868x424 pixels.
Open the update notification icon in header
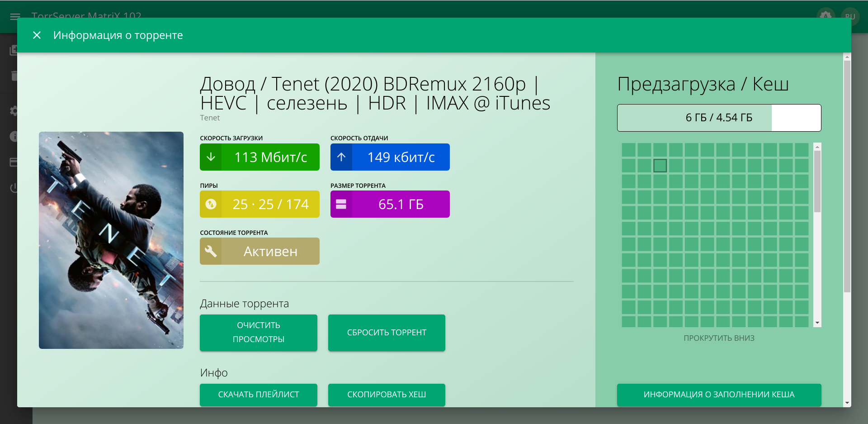(826, 16)
